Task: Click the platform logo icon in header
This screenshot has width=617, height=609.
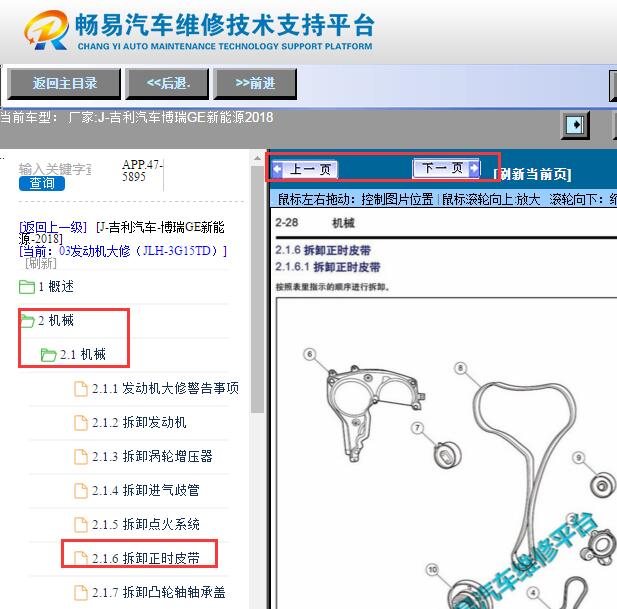Action: [47, 30]
